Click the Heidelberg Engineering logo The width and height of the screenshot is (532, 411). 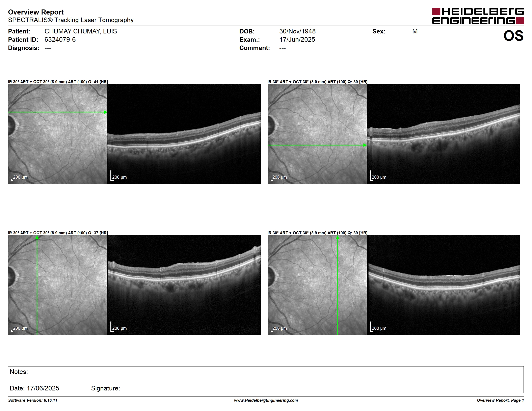[x=478, y=16]
